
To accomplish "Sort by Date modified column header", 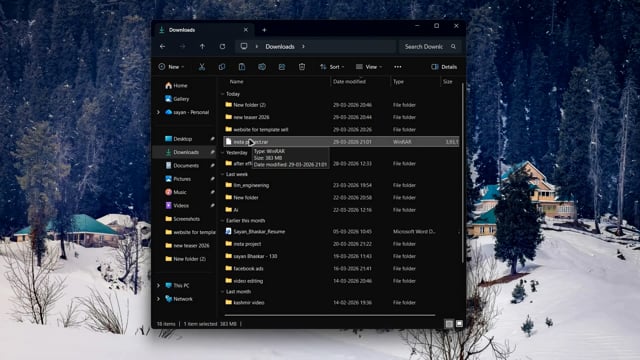I will [x=349, y=82].
